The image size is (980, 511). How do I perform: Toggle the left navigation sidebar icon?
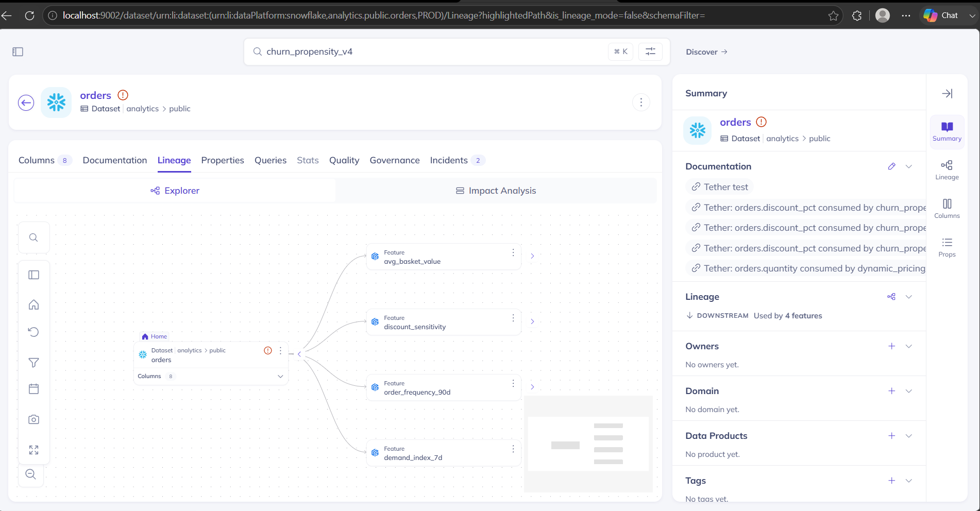click(x=18, y=52)
